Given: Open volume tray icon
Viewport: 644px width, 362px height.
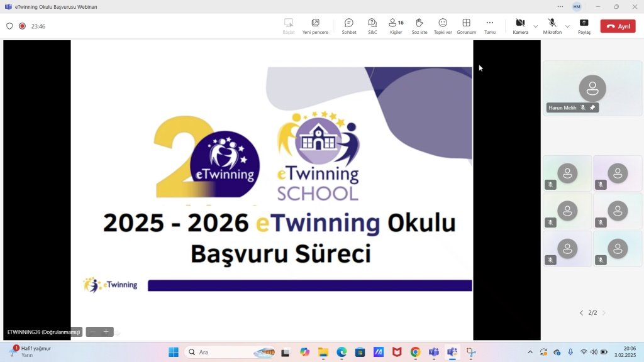Looking at the screenshot, I should [x=594, y=352].
